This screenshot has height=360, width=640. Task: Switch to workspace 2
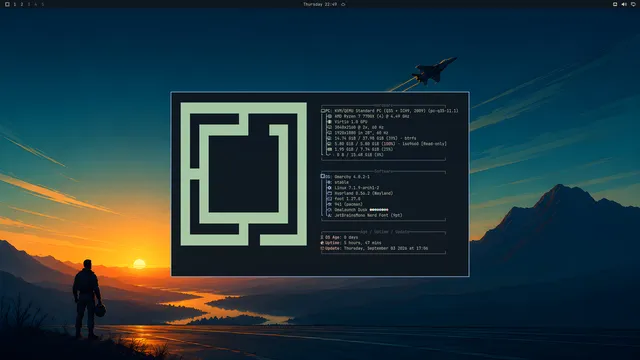[x=22, y=4]
